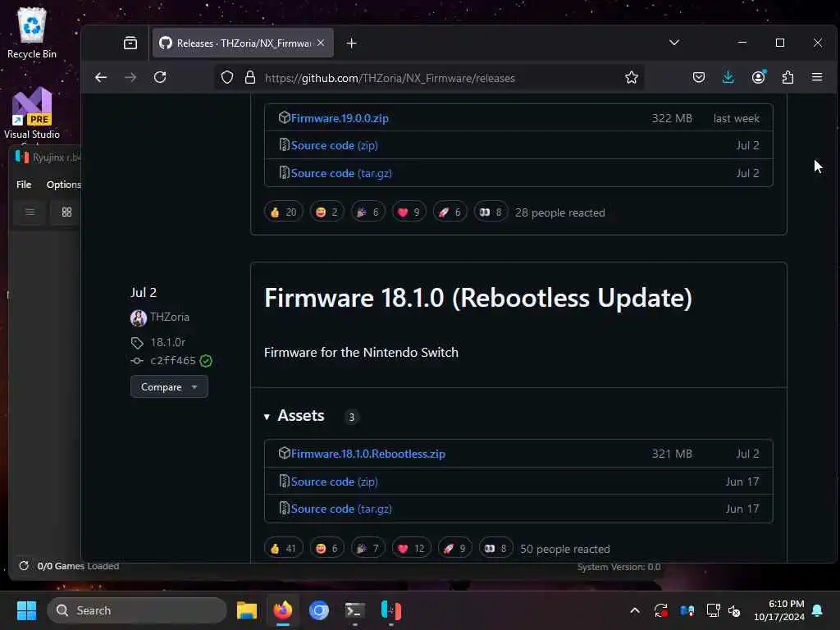
Task: Open the THZoria author profile link
Action: [x=170, y=317]
